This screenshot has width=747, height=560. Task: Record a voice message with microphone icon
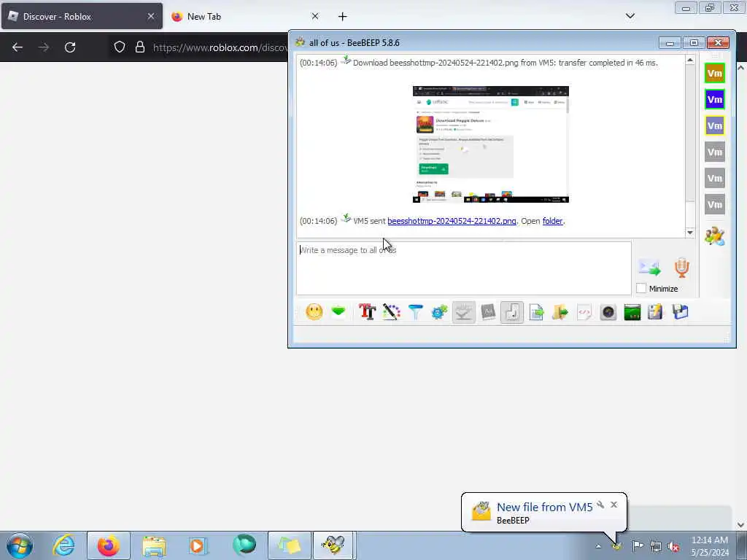[x=682, y=268]
